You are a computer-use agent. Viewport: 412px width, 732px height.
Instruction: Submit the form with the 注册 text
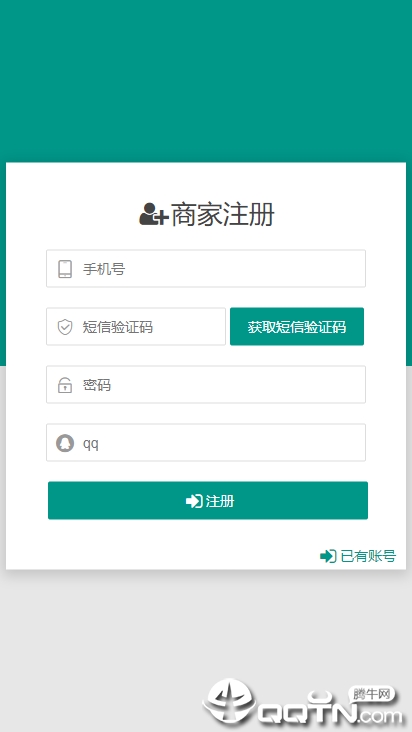(220, 501)
